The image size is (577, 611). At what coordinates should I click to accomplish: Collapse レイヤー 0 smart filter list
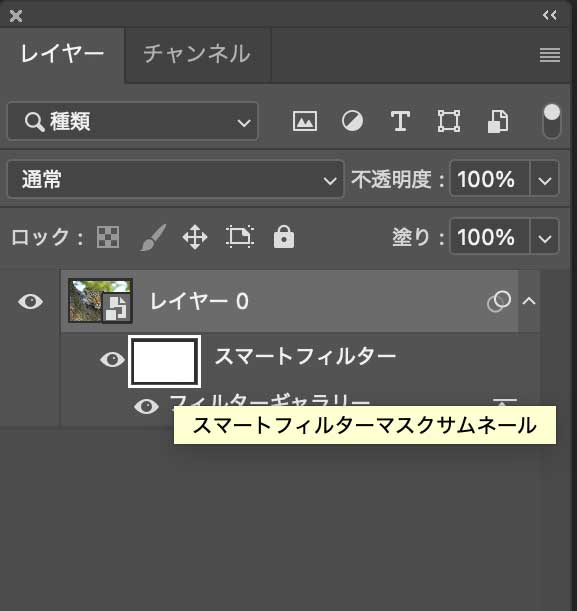[529, 301]
